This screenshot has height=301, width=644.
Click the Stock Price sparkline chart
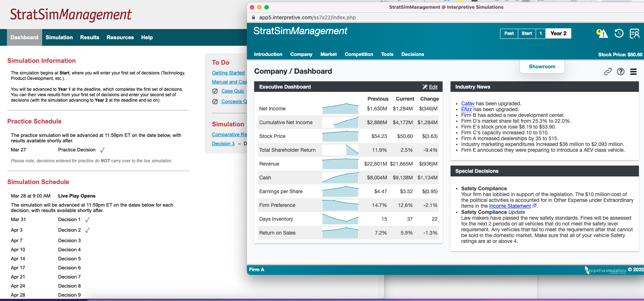[x=340, y=136]
